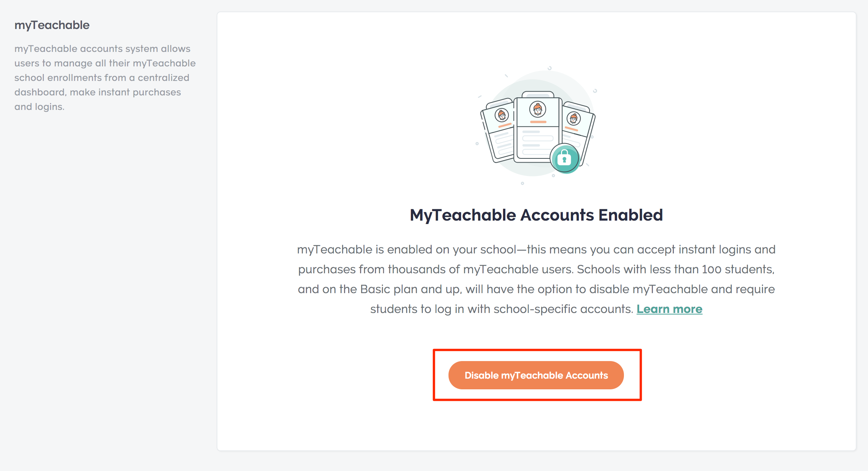Viewport: 868px width, 471px height.
Task: Click the teal padlock icon
Action: point(564,158)
